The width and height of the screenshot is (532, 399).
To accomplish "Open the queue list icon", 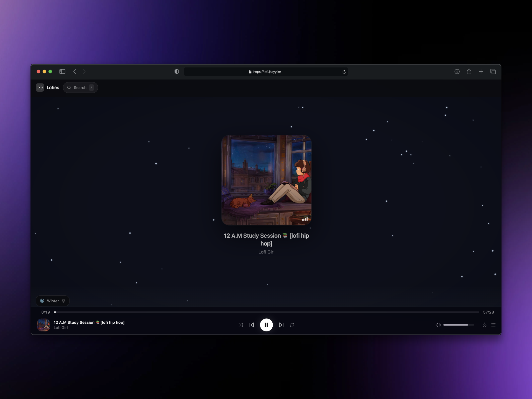I will pyautogui.click(x=493, y=325).
